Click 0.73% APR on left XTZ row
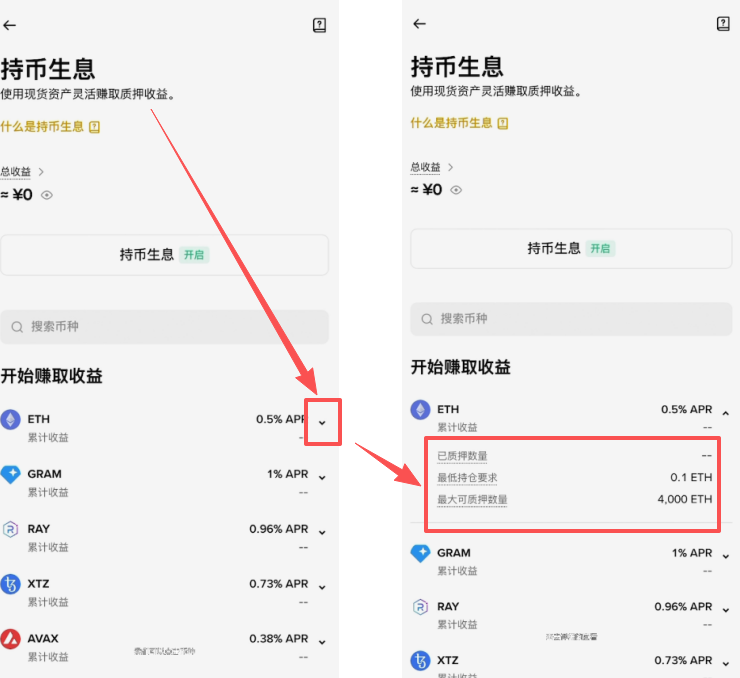This screenshot has height=678, width=740. coord(278,584)
